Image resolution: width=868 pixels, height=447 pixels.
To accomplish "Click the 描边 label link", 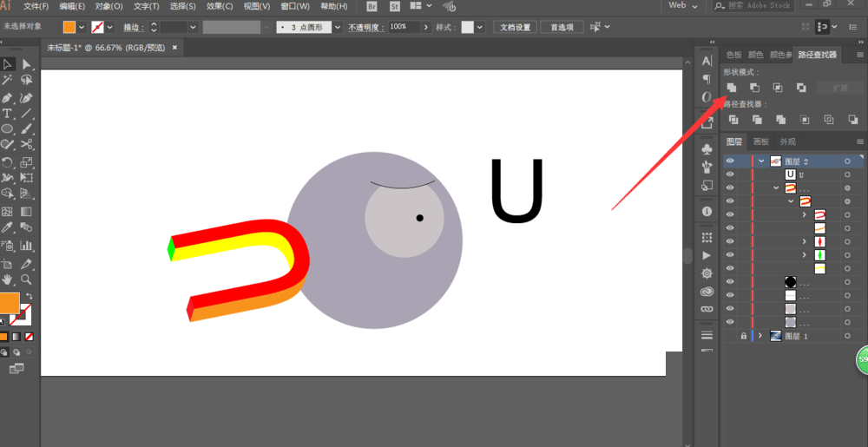I will (x=134, y=27).
